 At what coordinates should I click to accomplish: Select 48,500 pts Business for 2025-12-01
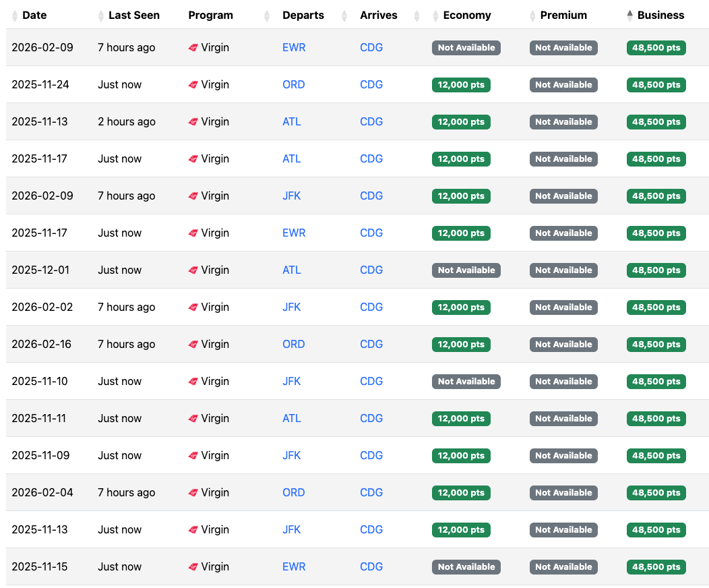[x=656, y=270]
